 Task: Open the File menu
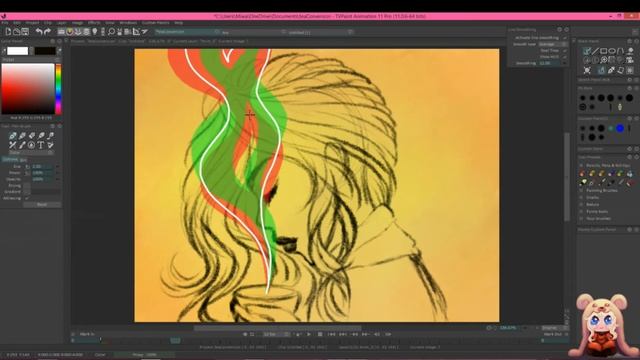coord(4,23)
